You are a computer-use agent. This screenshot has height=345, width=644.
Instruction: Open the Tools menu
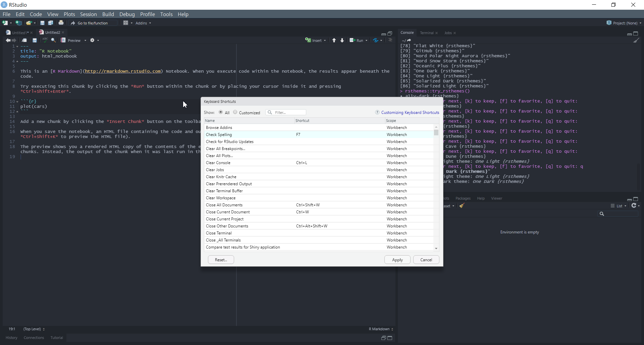166,14
